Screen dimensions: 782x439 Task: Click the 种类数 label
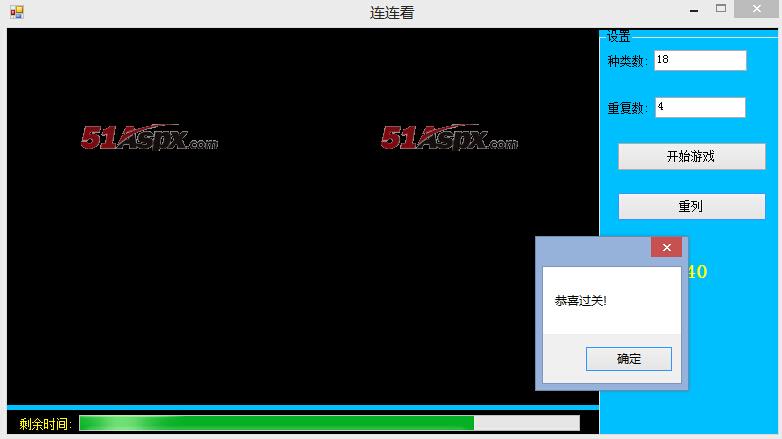pyautogui.click(x=627, y=61)
